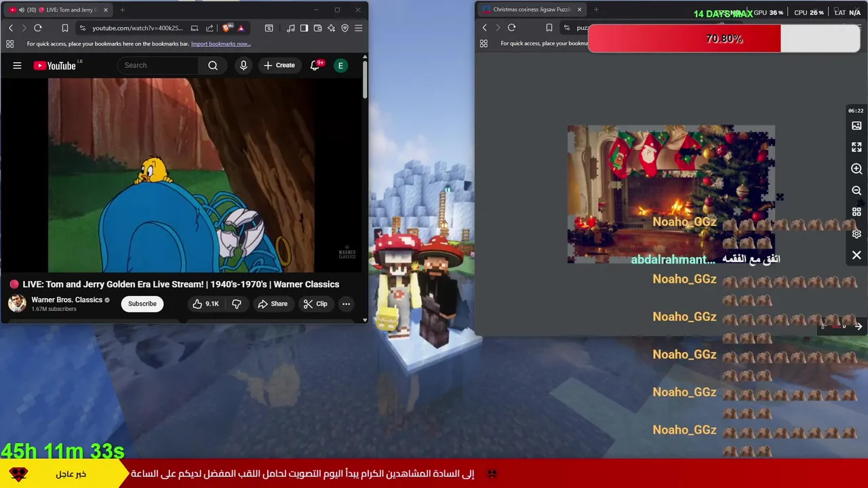The image size is (868, 488).
Task: Go to the YouTube home logo
Action: pos(55,66)
